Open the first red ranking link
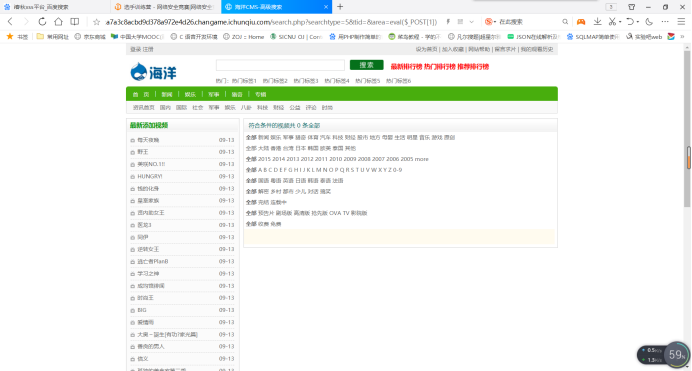The image size is (692, 371). (406, 67)
